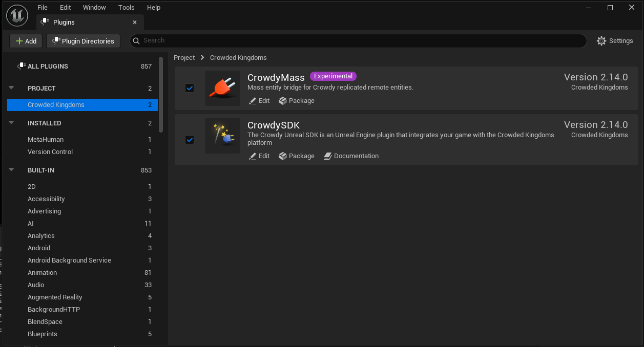Close the Plugins tab

[x=135, y=23]
